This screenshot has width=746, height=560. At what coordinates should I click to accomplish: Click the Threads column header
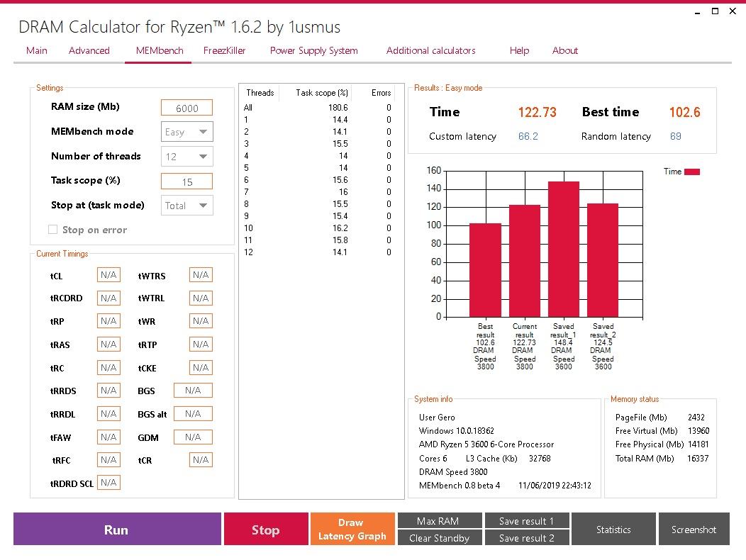coord(260,93)
